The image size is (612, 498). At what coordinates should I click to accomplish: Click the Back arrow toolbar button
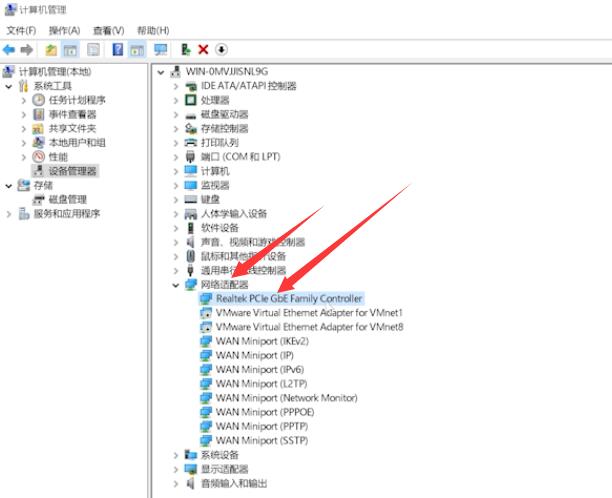9,50
